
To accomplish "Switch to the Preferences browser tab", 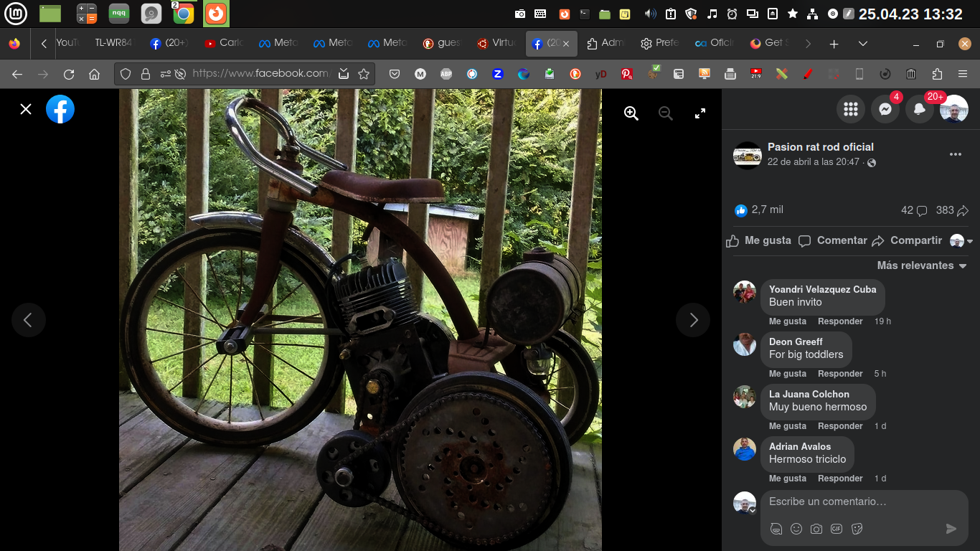I will click(659, 43).
